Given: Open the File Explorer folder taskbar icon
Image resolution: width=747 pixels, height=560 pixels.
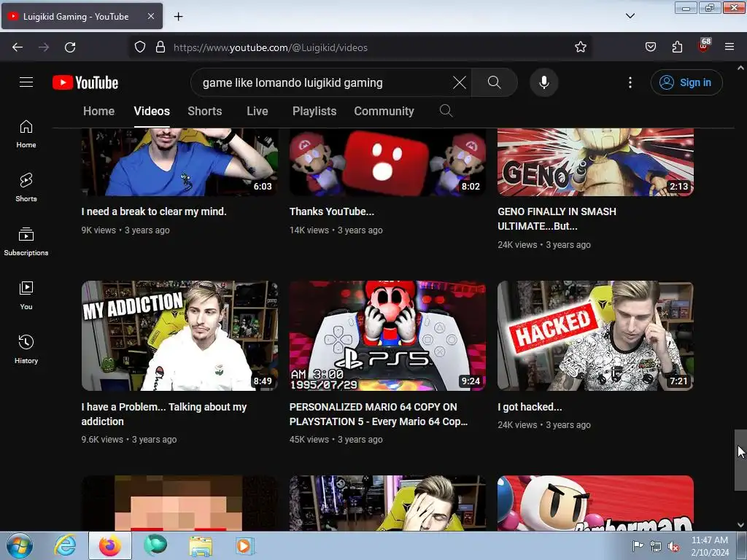Looking at the screenshot, I should click(x=201, y=545).
